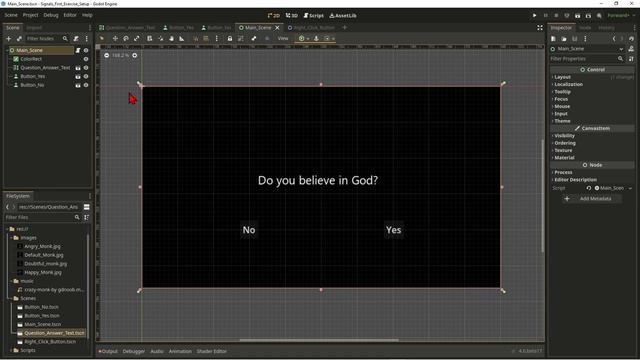Click the Filter Properties search field
The width and height of the screenshot is (640, 360).
[x=587, y=59]
